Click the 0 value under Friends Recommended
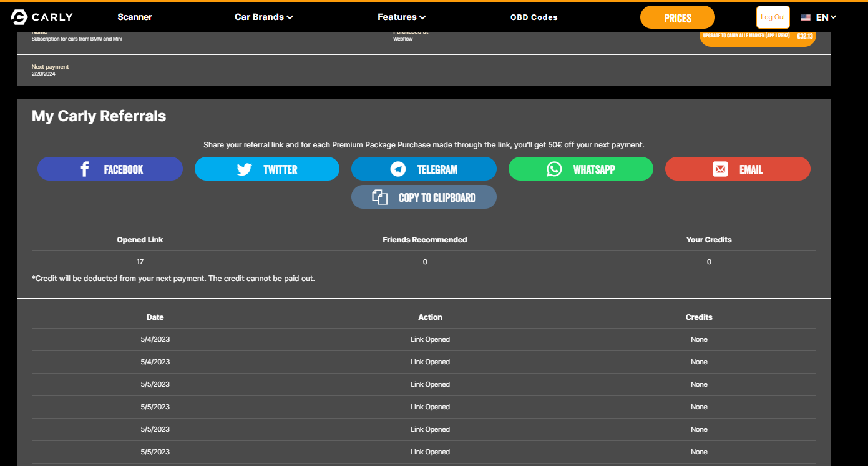868x466 pixels. point(425,262)
